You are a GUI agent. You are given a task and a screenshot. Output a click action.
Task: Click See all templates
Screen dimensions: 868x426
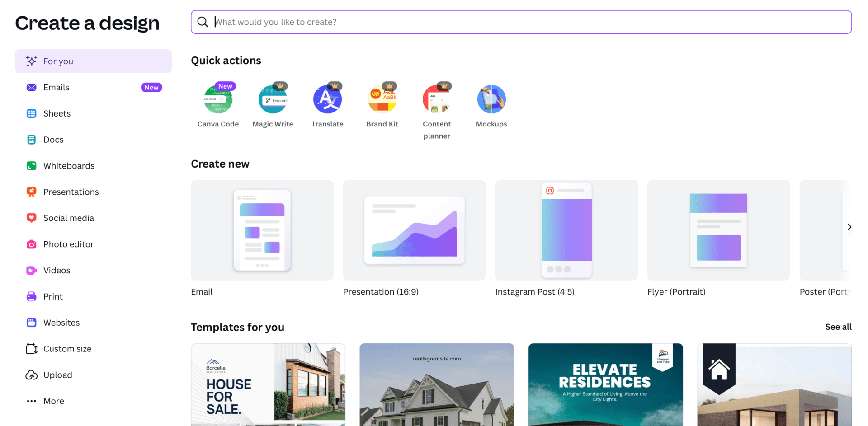click(838, 327)
